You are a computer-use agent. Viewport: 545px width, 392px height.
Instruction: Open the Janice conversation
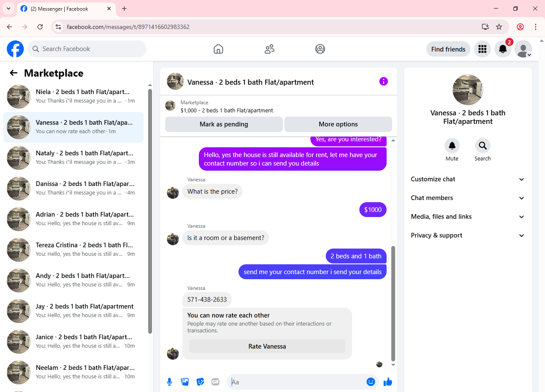[73, 342]
